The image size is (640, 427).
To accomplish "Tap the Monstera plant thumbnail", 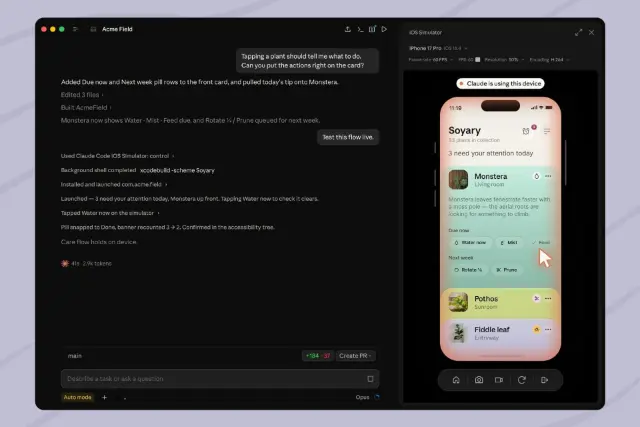I will pos(458,179).
